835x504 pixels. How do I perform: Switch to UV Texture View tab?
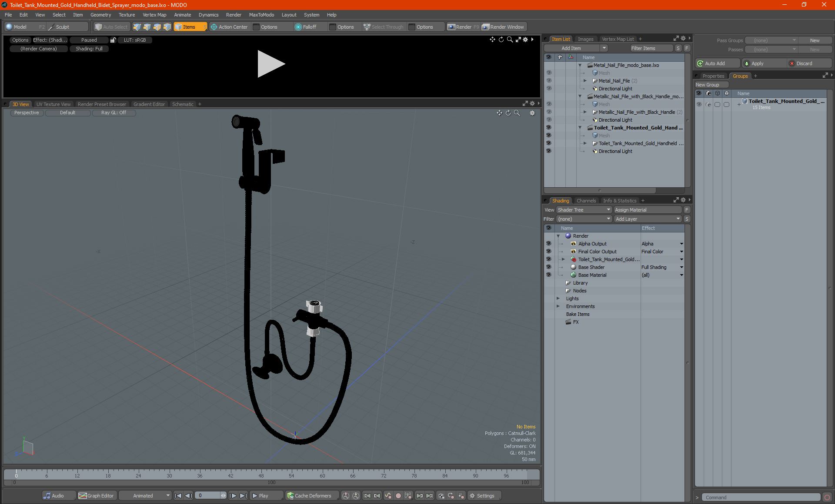point(53,104)
